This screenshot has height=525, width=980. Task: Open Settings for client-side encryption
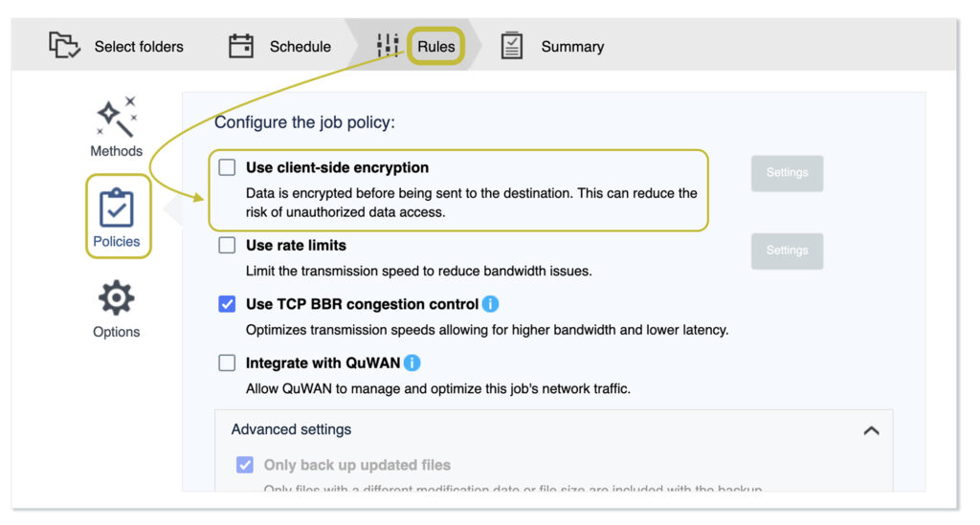click(x=787, y=173)
